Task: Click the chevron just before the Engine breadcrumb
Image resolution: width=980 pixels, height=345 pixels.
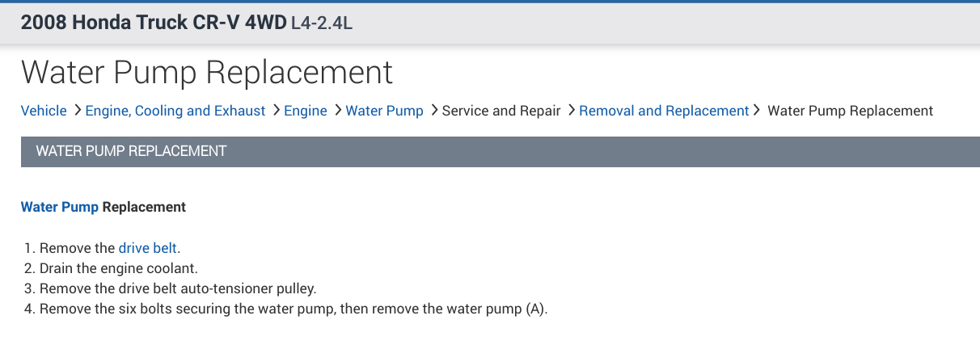Action: click(x=276, y=110)
